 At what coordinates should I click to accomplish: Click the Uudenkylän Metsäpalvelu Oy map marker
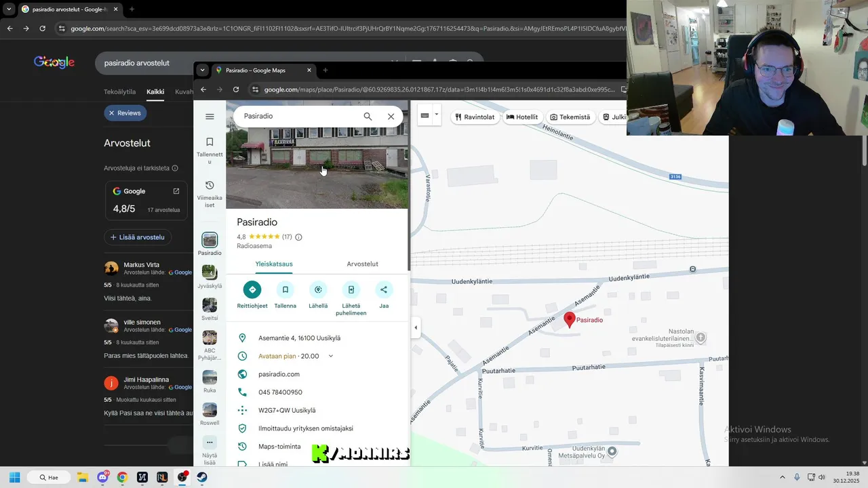[612, 451]
